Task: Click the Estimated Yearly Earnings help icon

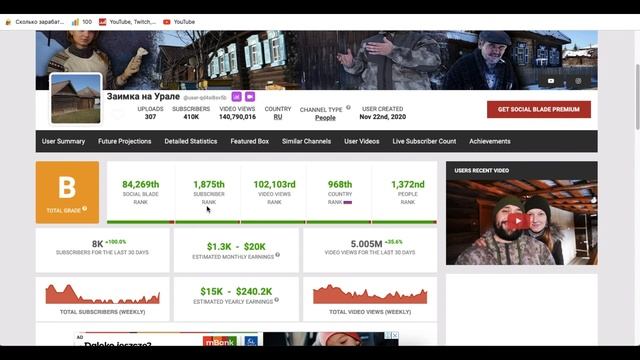Action: (x=277, y=300)
